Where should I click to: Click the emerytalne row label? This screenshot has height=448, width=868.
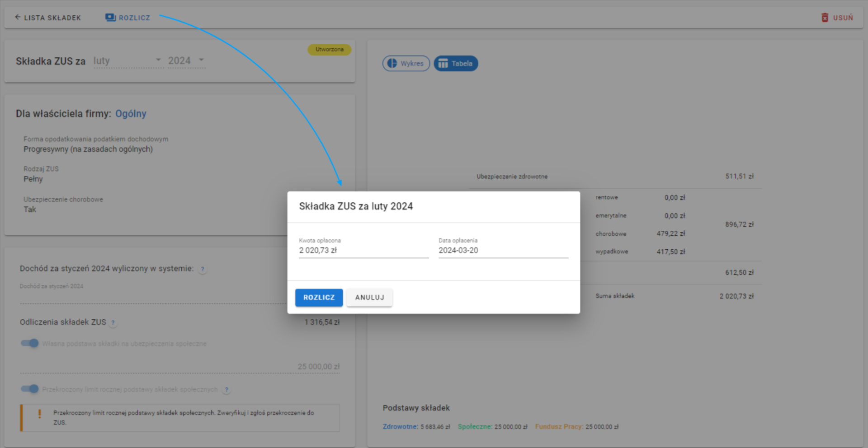point(611,215)
